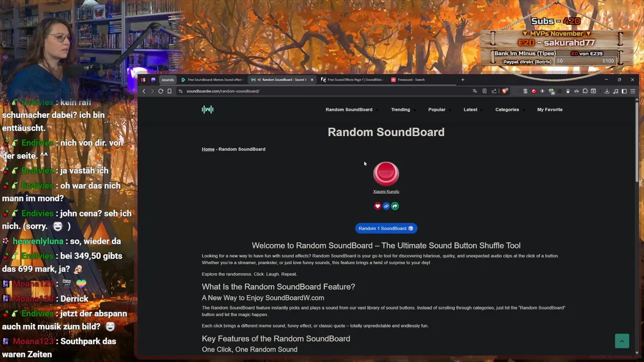Click the share page icon in address bar
This screenshot has height=362, width=644.
pos(494,91)
